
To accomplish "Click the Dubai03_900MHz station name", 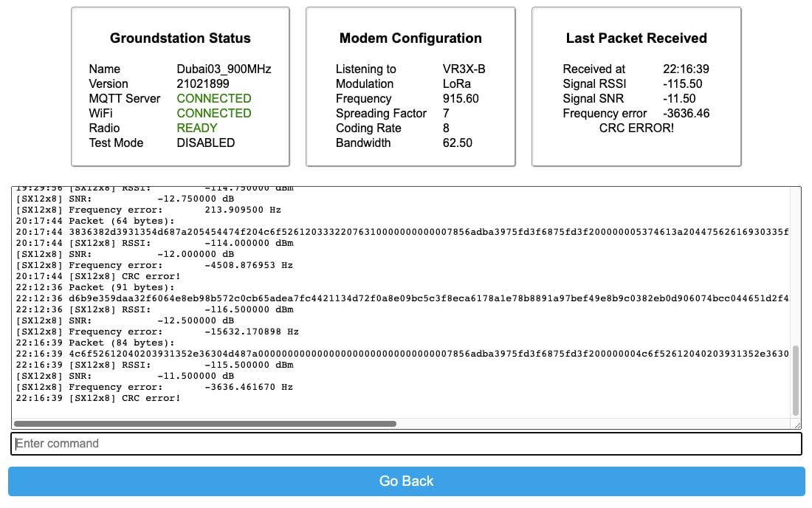I will (224, 69).
